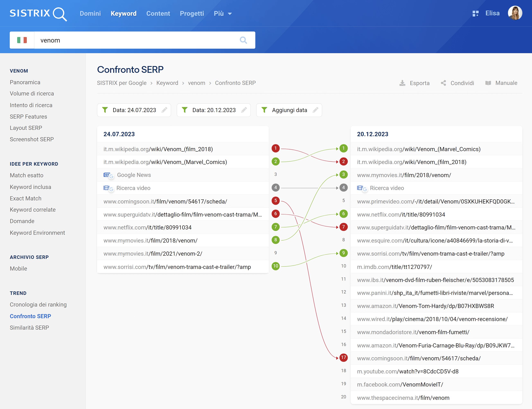Screen dimensions: 532x409
Task: Open www.primevideo.com result link
Action: click(436, 202)
